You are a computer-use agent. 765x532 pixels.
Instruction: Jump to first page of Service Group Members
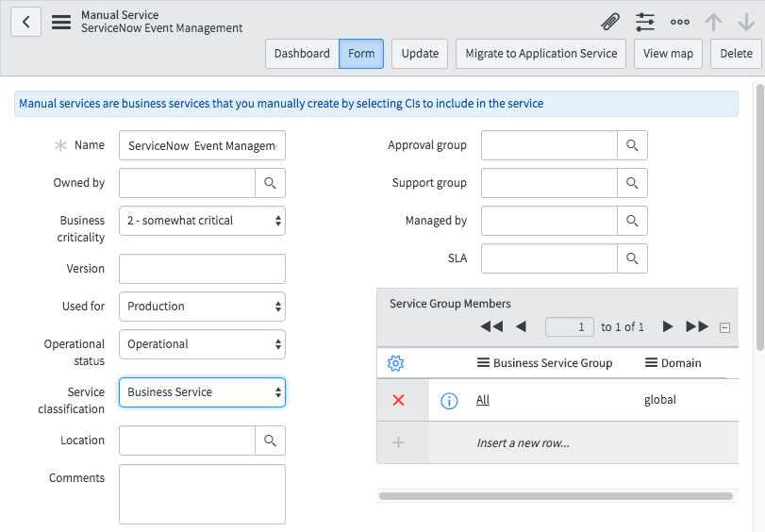pos(491,326)
